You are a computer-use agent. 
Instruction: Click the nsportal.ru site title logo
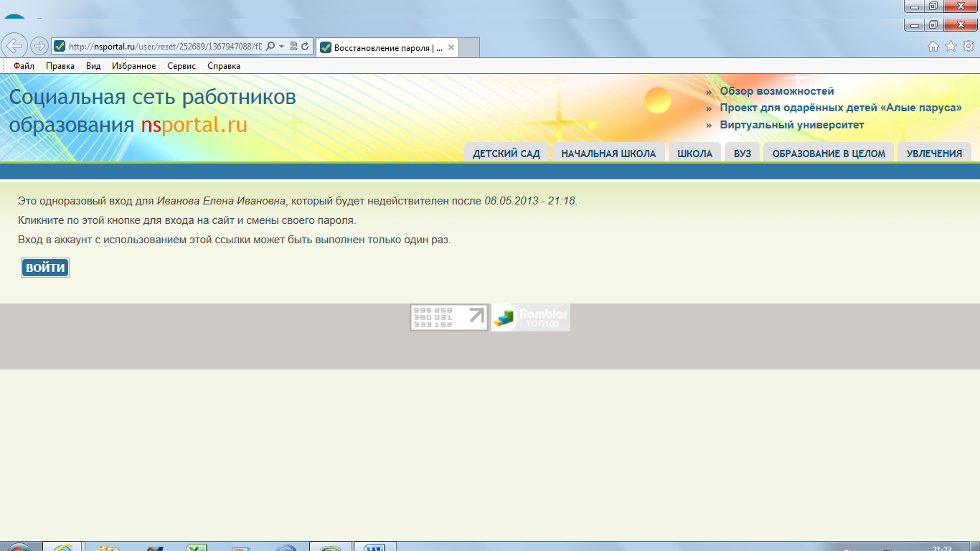(152, 111)
